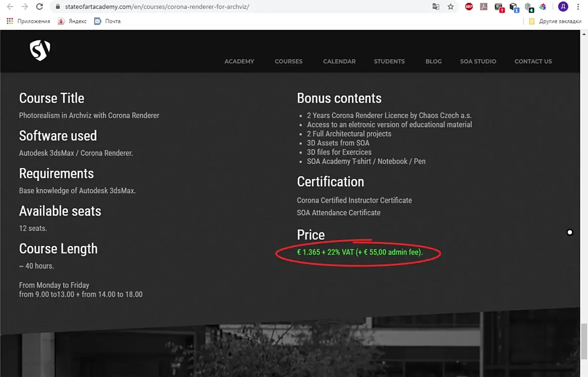Open the SOA STUDIO menu item
Screen dimensions: 588x377
pos(478,61)
